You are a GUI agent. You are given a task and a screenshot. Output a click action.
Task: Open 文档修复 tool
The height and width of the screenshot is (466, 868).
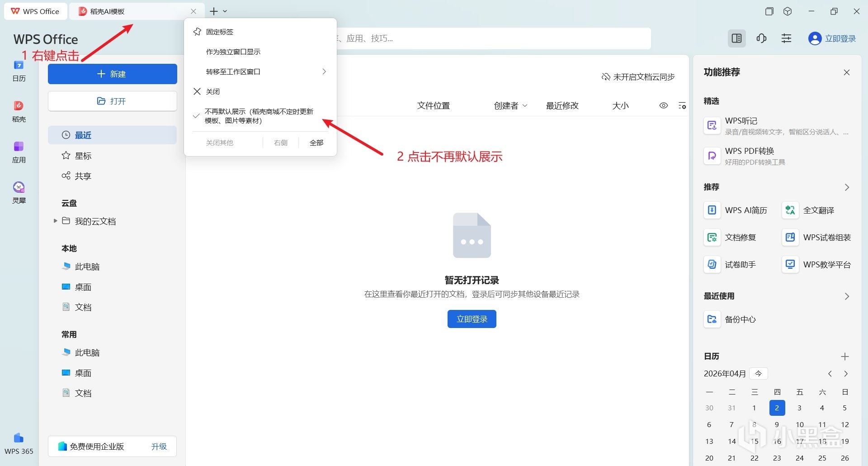pyautogui.click(x=731, y=238)
